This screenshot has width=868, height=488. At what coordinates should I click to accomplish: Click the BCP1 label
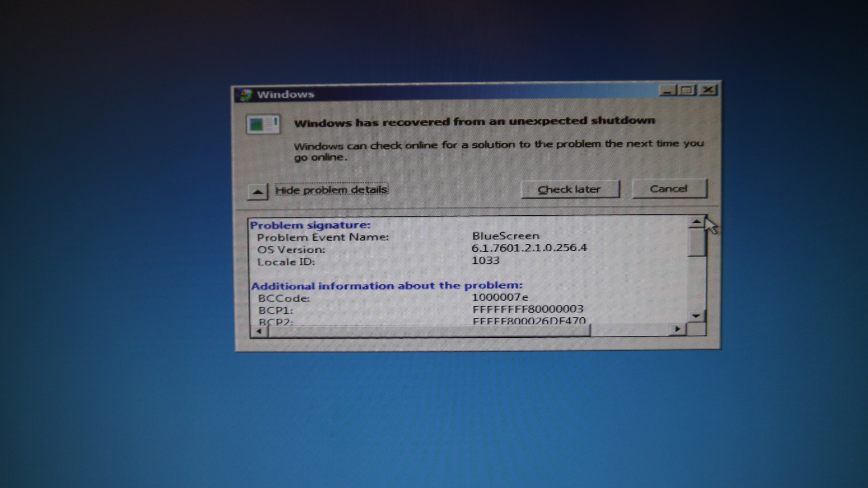[x=276, y=311]
